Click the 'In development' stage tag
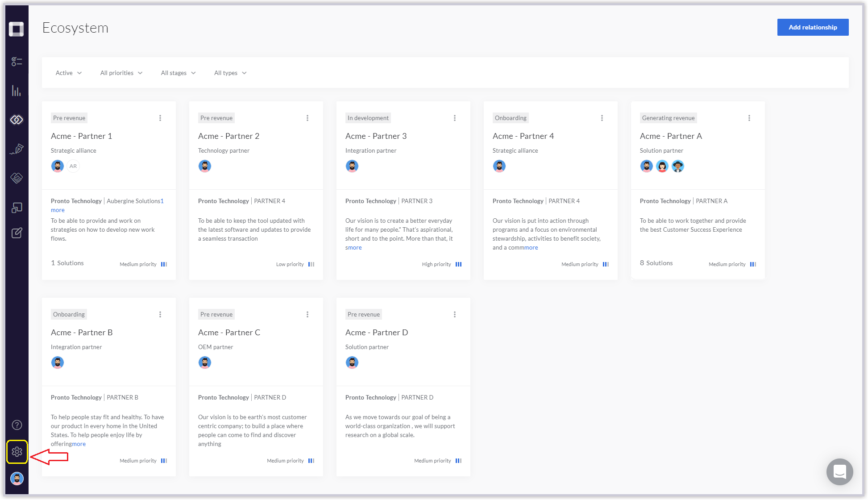This screenshot has width=868, height=500. click(x=368, y=118)
